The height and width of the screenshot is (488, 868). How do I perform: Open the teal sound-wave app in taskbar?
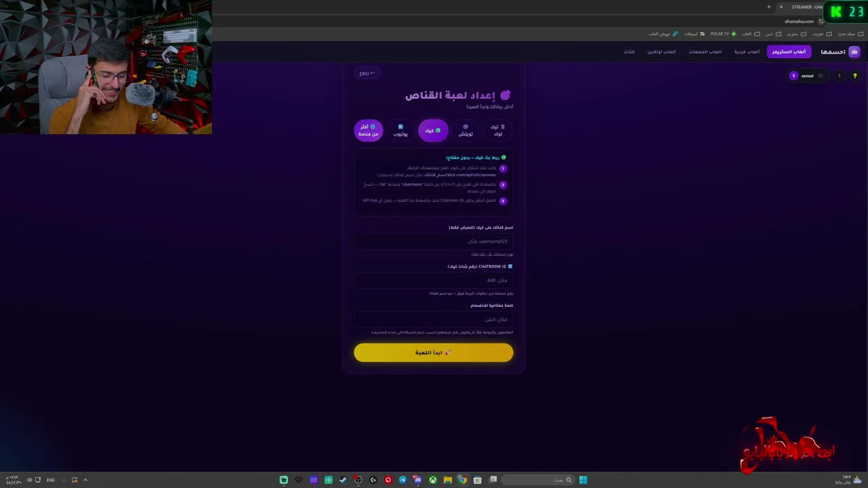tap(328, 480)
